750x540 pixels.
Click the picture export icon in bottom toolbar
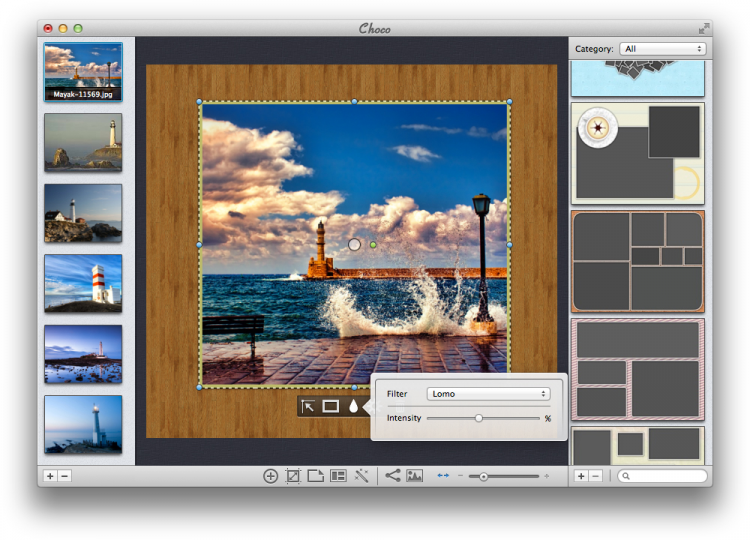click(x=414, y=476)
